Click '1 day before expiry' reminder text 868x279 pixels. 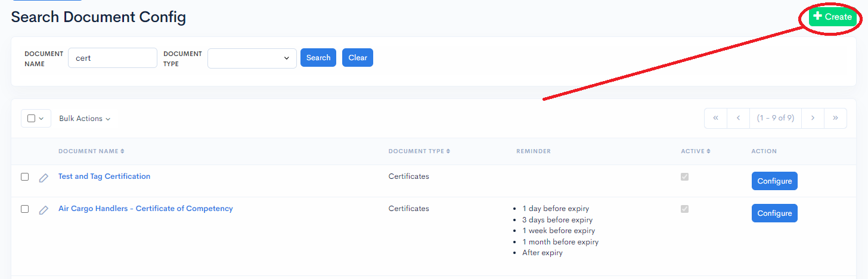556,209
